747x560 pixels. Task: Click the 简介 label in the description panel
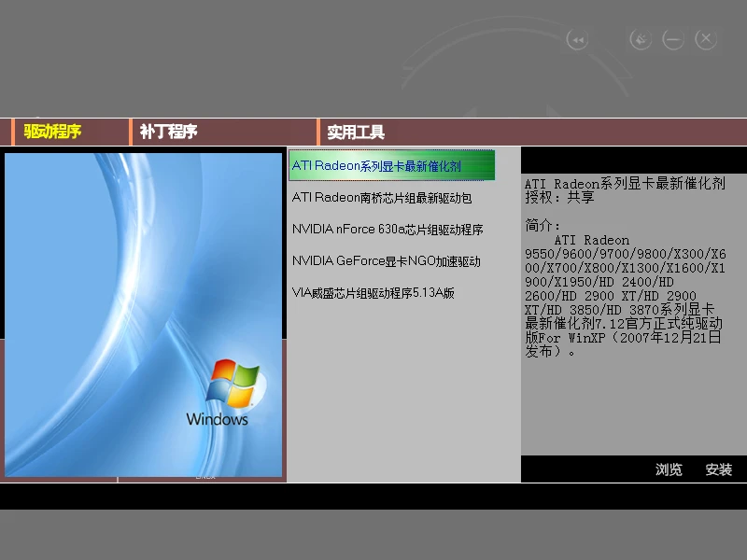543,226
